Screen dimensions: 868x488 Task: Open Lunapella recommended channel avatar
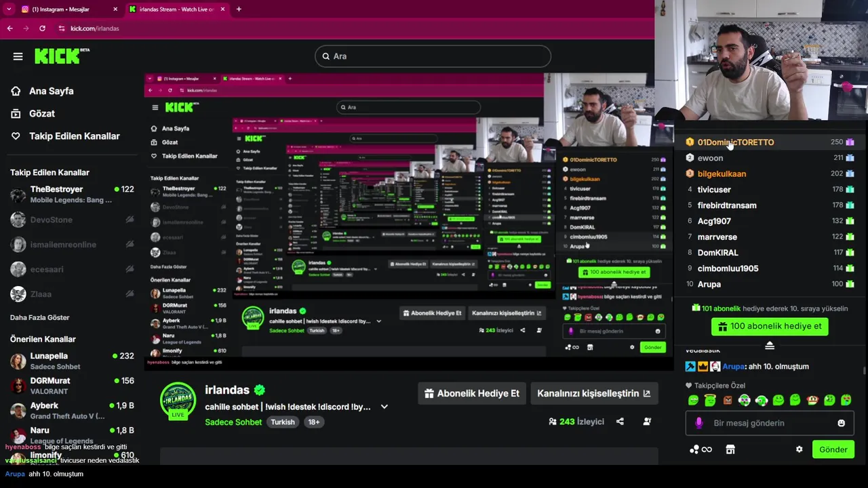click(x=18, y=361)
